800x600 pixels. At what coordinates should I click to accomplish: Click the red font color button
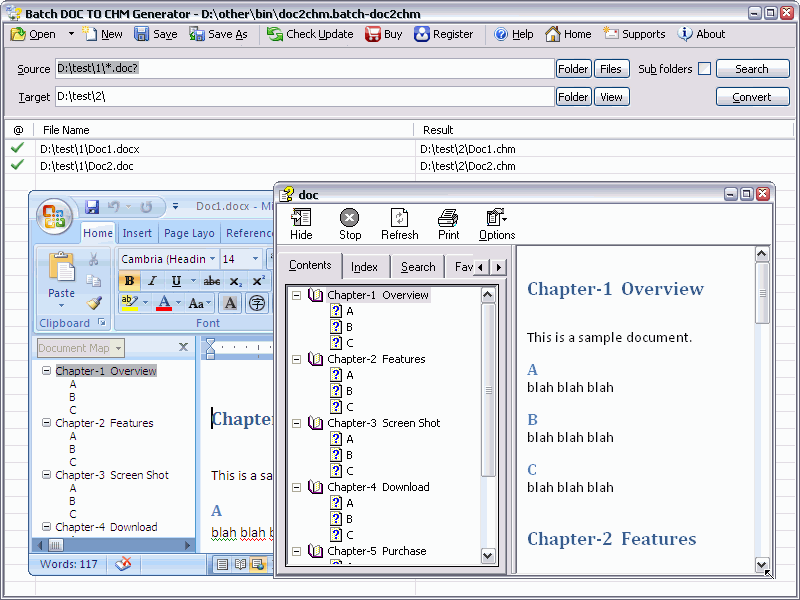[x=164, y=303]
